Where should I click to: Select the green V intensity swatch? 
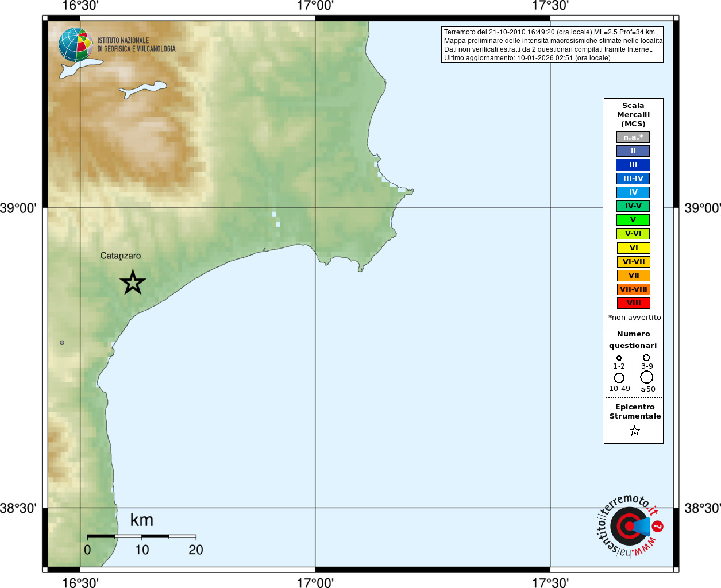[633, 220]
